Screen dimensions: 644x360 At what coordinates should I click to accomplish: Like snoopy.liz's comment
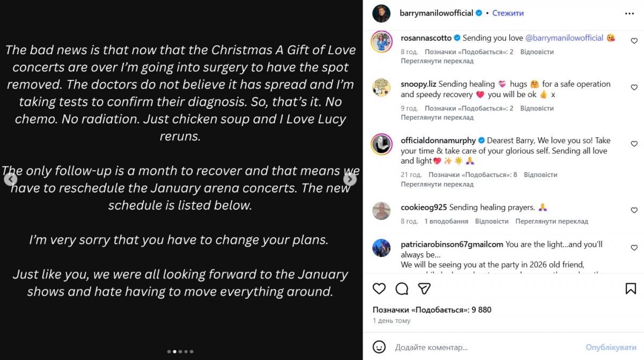click(634, 87)
